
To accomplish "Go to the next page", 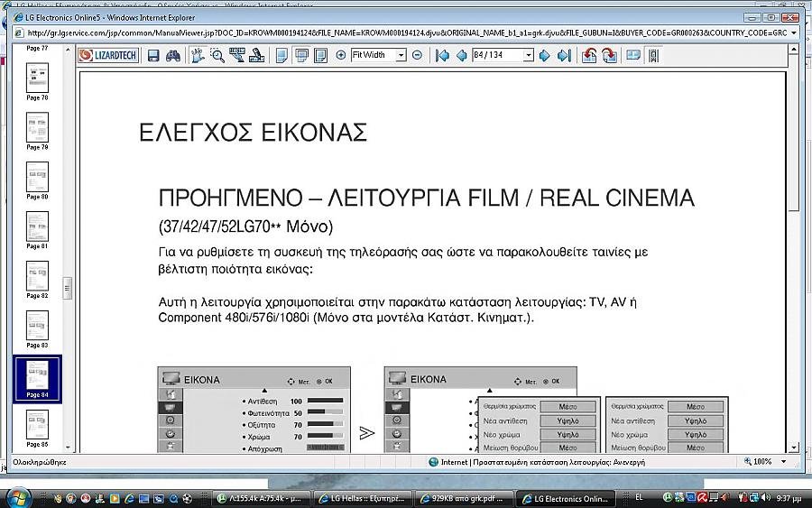I will [x=544, y=55].
